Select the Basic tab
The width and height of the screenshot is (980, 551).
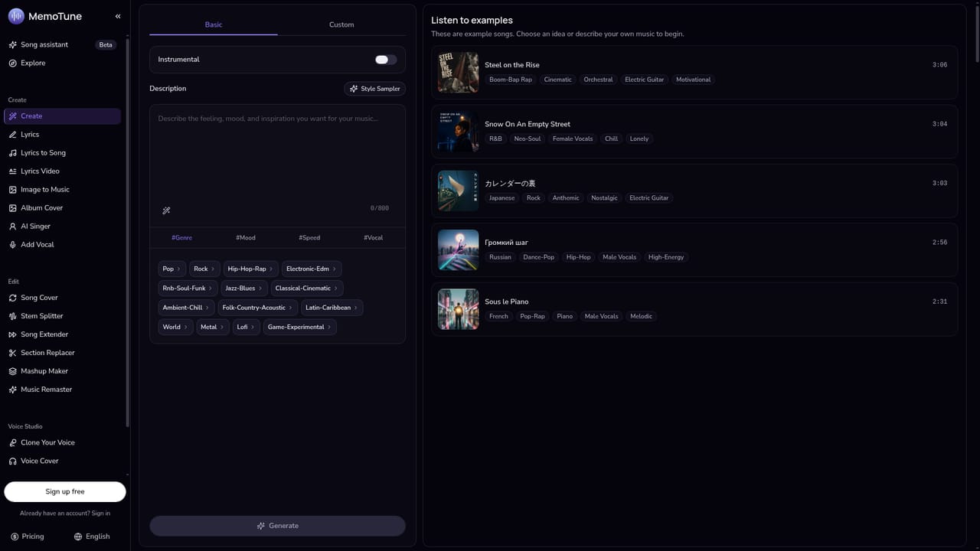pos(214,24)
